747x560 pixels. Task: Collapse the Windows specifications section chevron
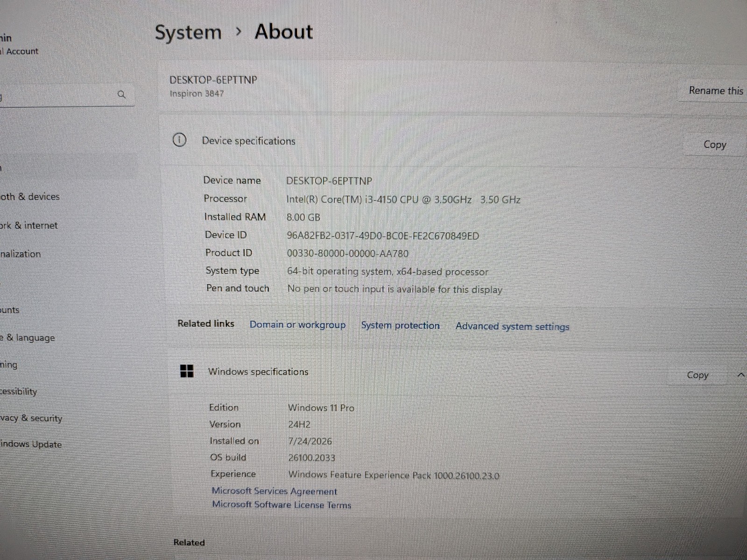click(x=740, y=375)
